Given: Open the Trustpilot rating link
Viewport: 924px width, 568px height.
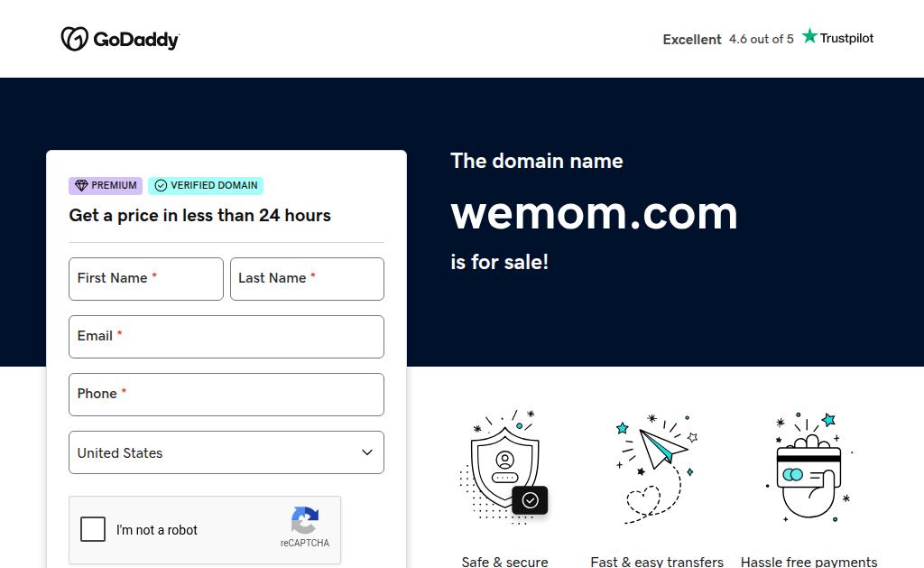Looking at the screenshot, I should [x=837, y=37].
